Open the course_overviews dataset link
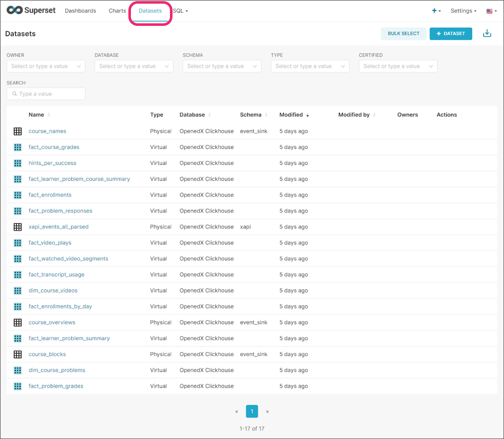This screenshot has height=439, width=504. tap(52, 322)
